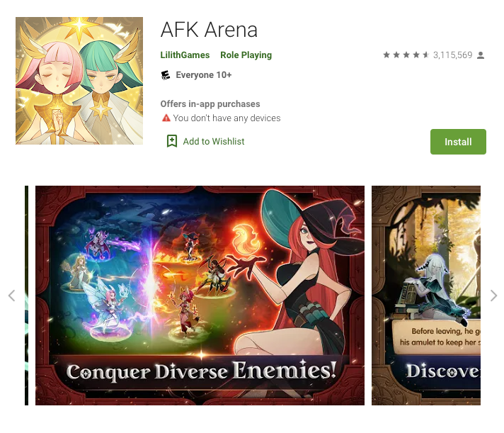Image resolution: width=504 pixels, height=433 pixels.
Task: Open the Discover story screenshot thumbnail
Action: tap(426, 296)
